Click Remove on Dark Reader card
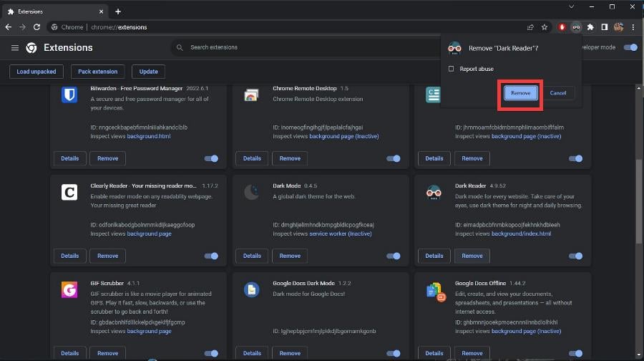The image size is (644, 361). 472,256
